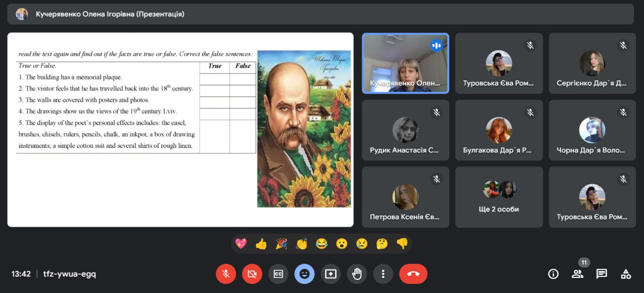Viewport: 644px width, 293px height.
Task: Send the party popper reaction
Action: pyautogui.click(x=281, y=244)
